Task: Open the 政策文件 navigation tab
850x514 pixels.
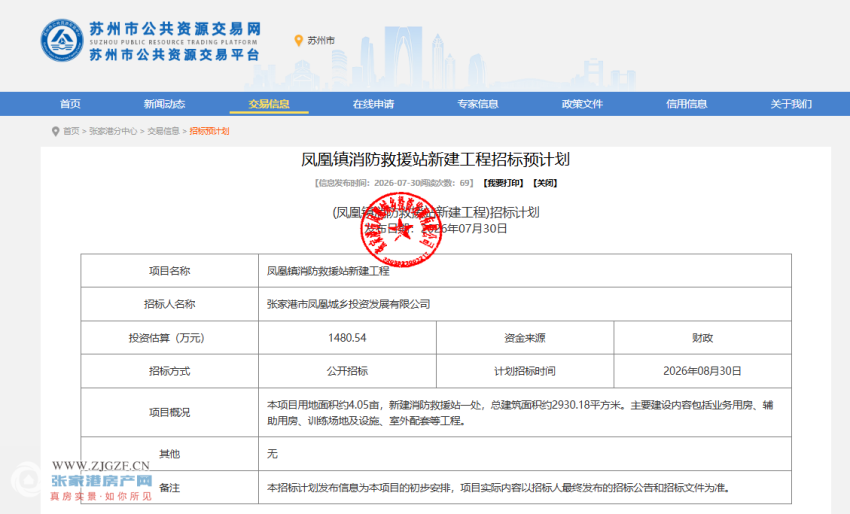Action: click(x=582, y=104)
